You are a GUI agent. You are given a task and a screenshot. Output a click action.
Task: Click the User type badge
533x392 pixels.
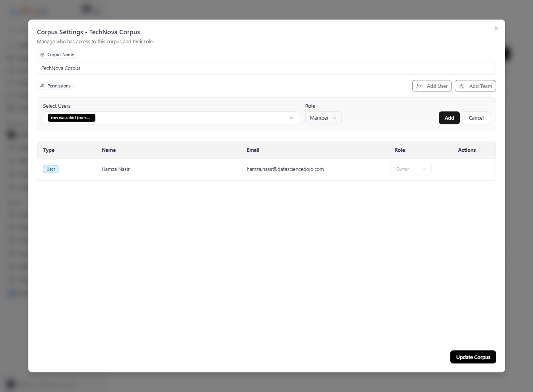tap(51, 169)
